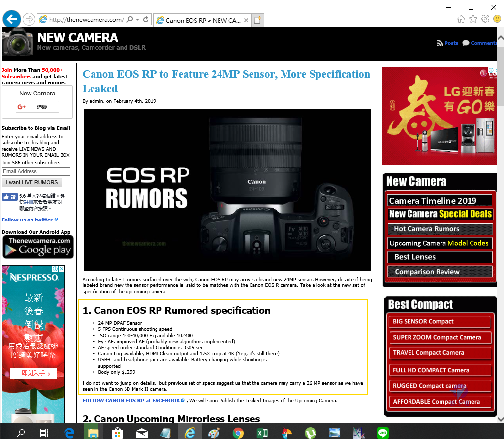Go to browser home page icon
Screen dimensions: 504x439
tap(461, 19)
